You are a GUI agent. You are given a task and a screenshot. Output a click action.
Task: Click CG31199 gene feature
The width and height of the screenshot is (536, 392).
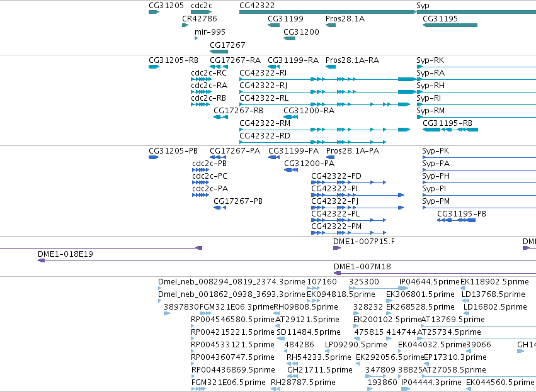tap(273, 25)
